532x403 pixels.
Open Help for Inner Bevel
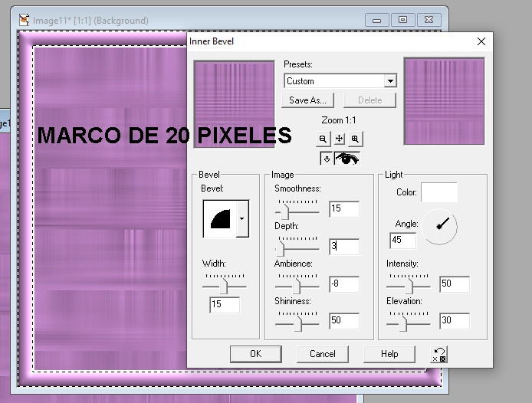pyautogui.click(x=389, y=354)
